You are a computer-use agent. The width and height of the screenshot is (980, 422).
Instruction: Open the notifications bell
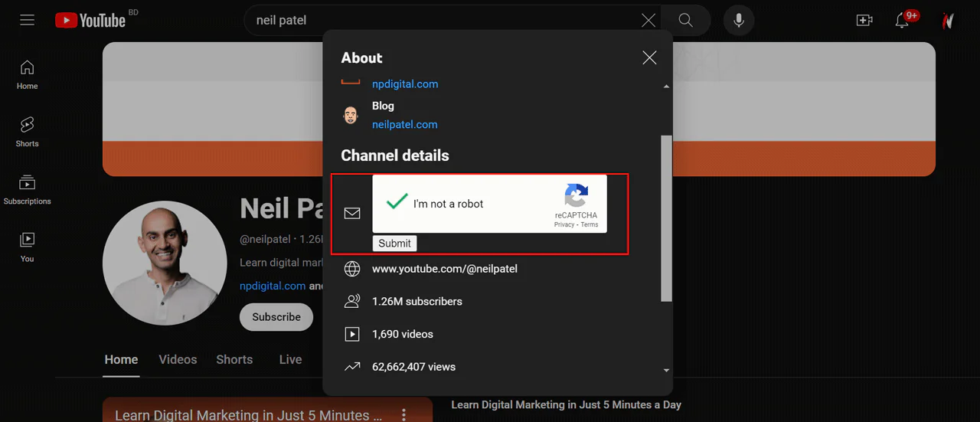(903, 21)
